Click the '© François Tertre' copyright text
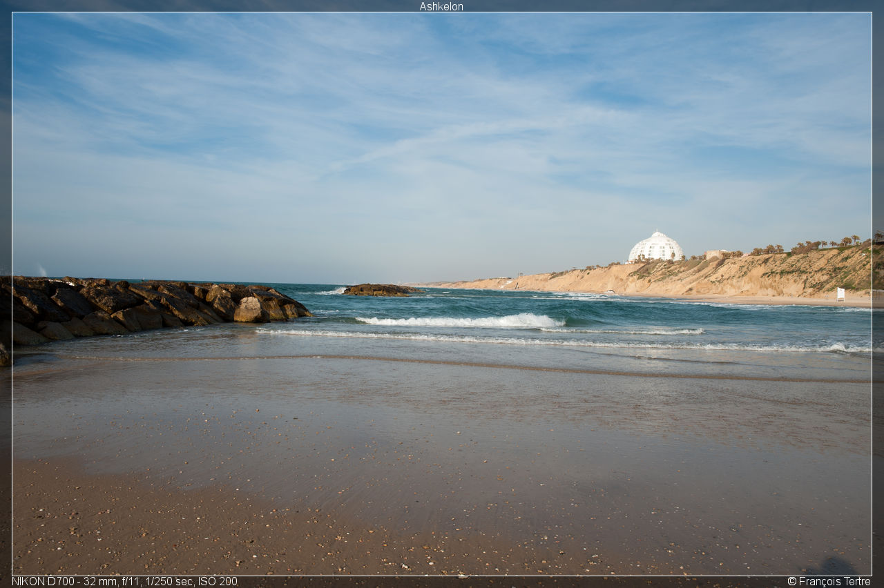This screenshot has height=588, width=884. pos(829,581)
